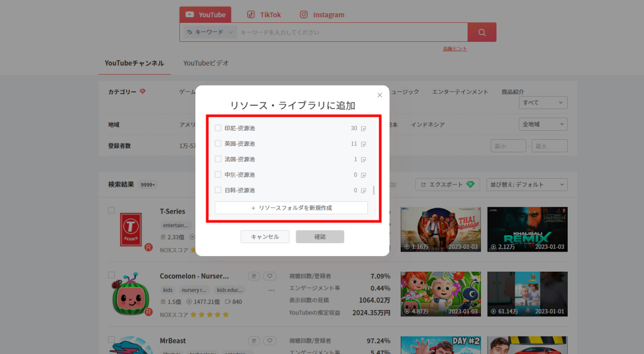Click the エクスポート button
Screen dimensions: 644x354
(448, 184)
